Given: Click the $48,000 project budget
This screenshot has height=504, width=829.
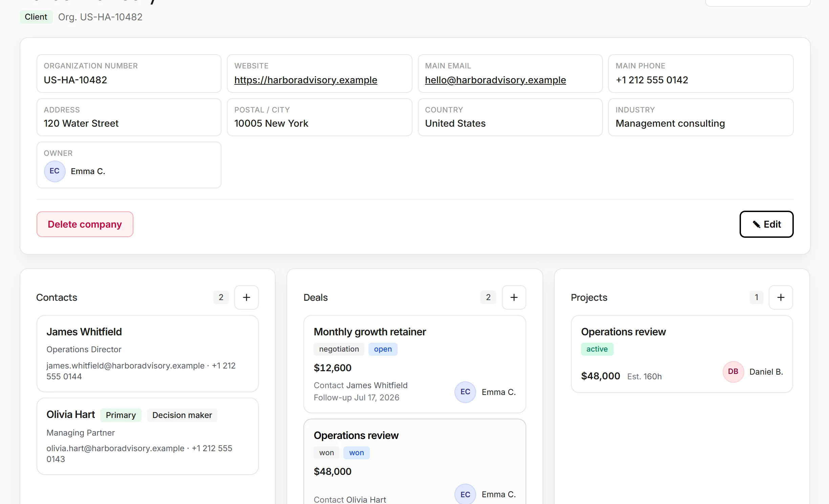Looking at the screenshot, I should coord(600,376).
